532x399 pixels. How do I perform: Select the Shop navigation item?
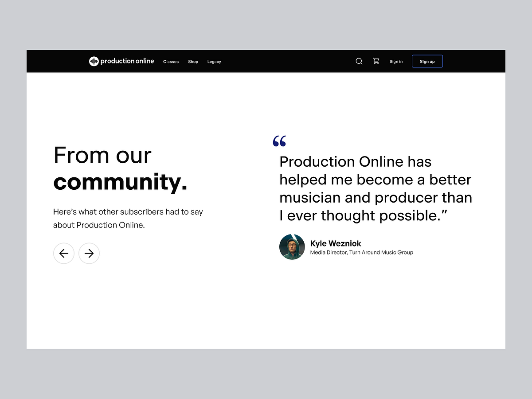[x=193, y=62]
